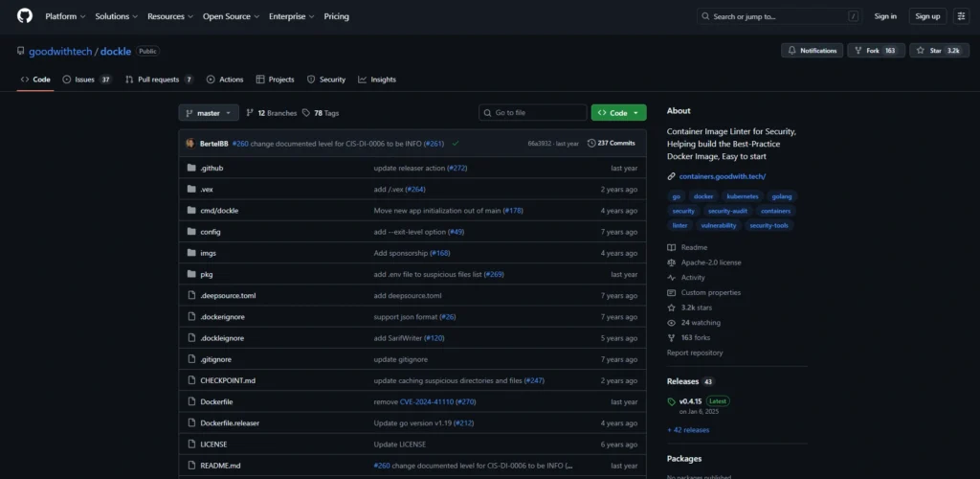Open the README.md file

pos(220,466)
